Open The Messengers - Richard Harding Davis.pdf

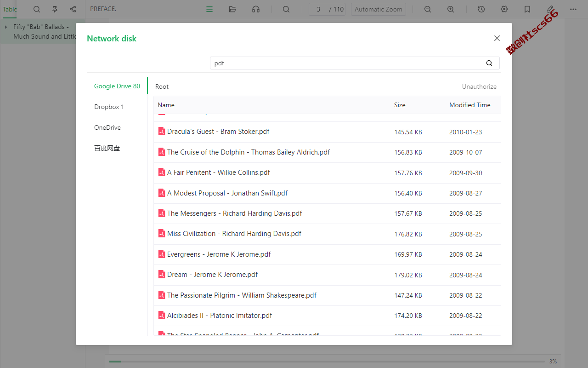tap(235, 213)
